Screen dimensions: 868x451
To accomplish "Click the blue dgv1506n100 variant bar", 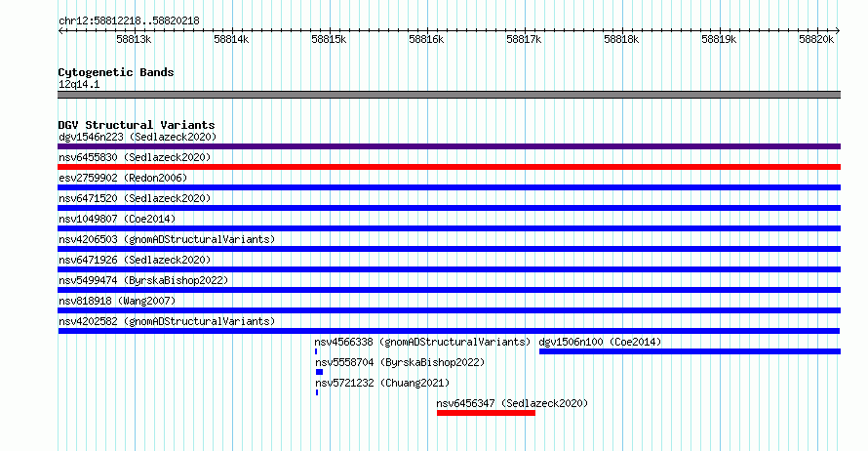I will [x=690, y=351].
